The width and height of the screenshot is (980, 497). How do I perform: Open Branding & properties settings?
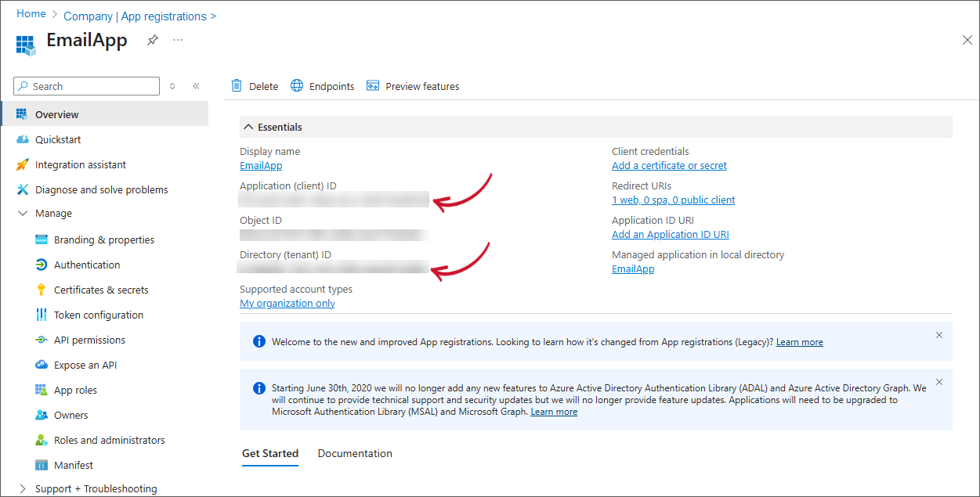pos(104,240)
